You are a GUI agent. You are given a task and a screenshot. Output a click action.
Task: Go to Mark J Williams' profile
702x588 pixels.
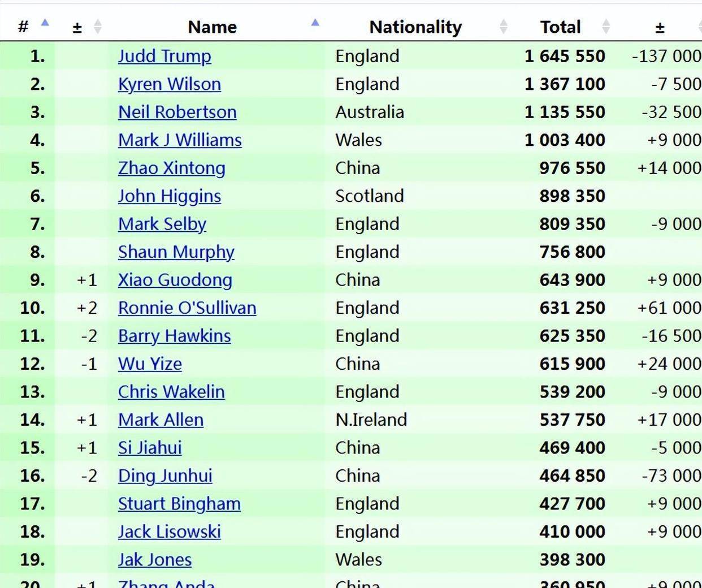(x=180, y=140)
